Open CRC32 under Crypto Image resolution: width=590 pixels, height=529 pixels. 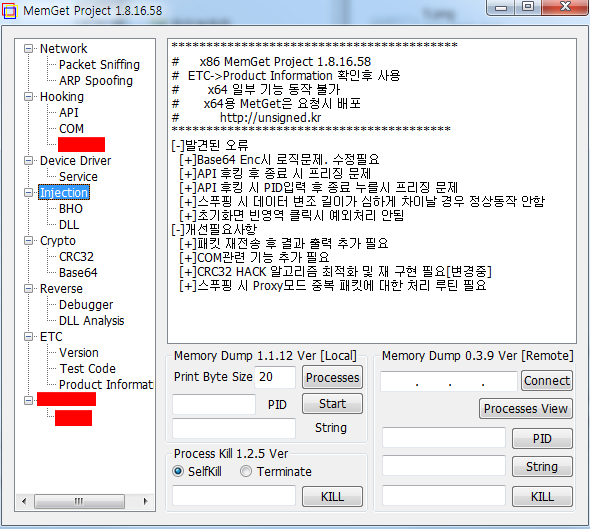[76, 257]
